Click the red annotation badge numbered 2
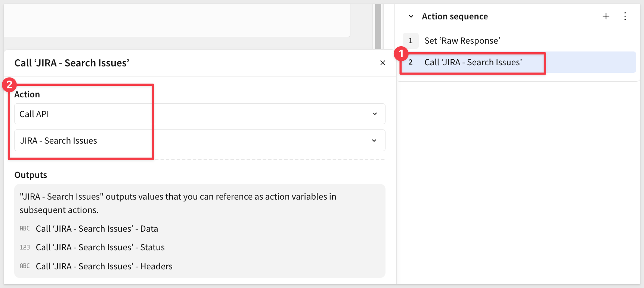 9,85
